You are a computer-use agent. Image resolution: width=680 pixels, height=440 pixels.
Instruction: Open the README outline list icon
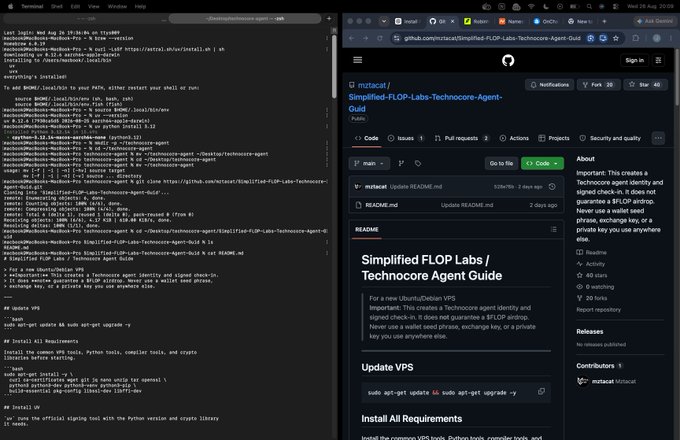click(553, 229)
